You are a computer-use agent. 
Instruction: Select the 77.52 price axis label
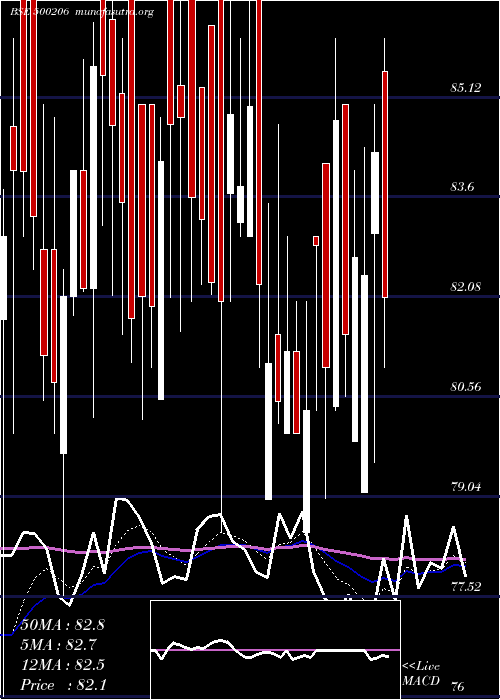[x=466, y=587]
